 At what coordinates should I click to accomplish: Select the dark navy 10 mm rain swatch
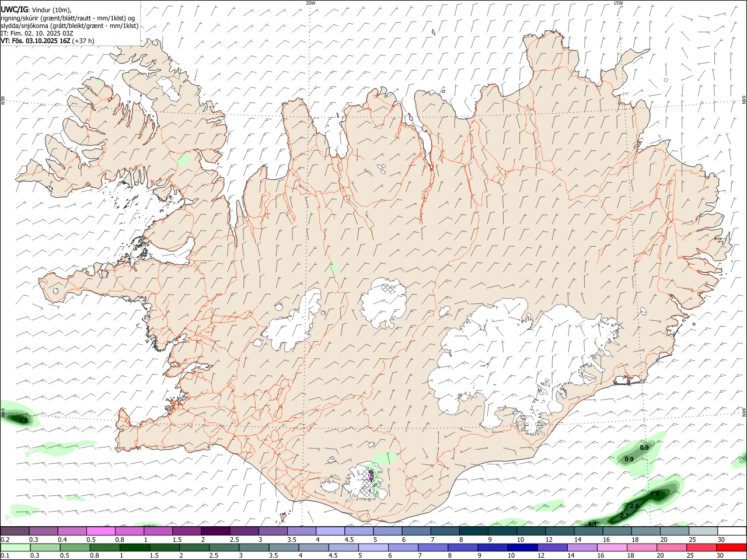521,547
